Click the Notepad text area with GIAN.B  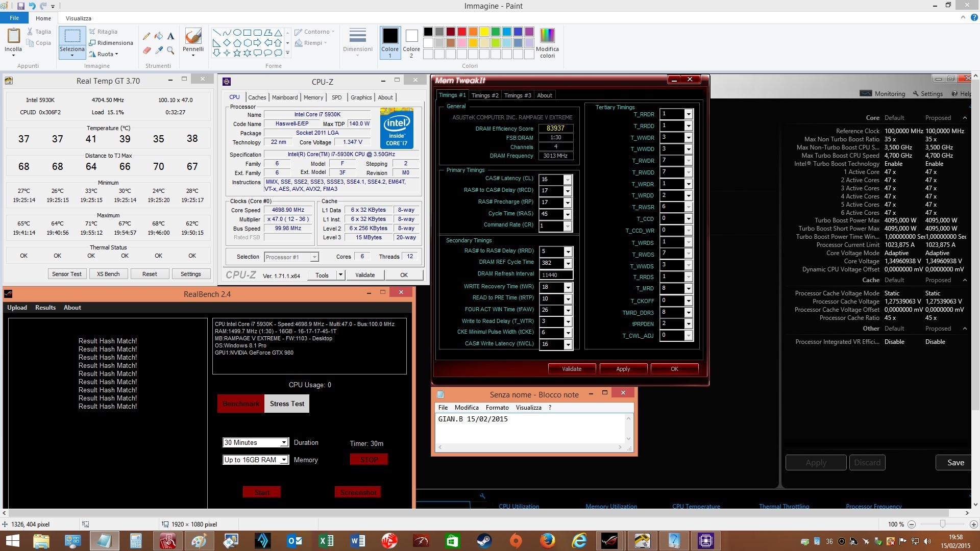530,428
